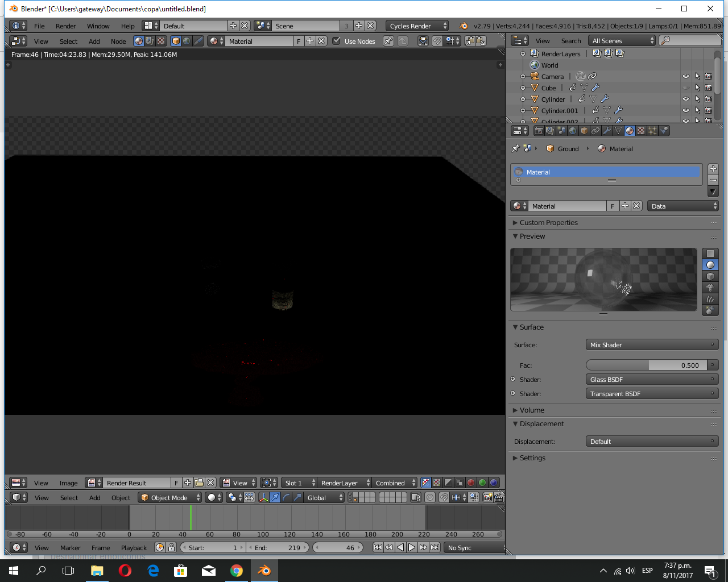Disable the Use Nodes checkbox
The image size is (728, 582).
coord(337,41)
